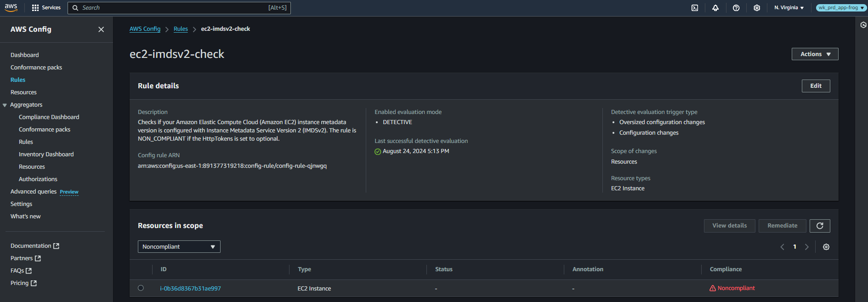Screen dimensions: 868x302
Task: Open Resources under Aggregators
Action: click(32, 167)
